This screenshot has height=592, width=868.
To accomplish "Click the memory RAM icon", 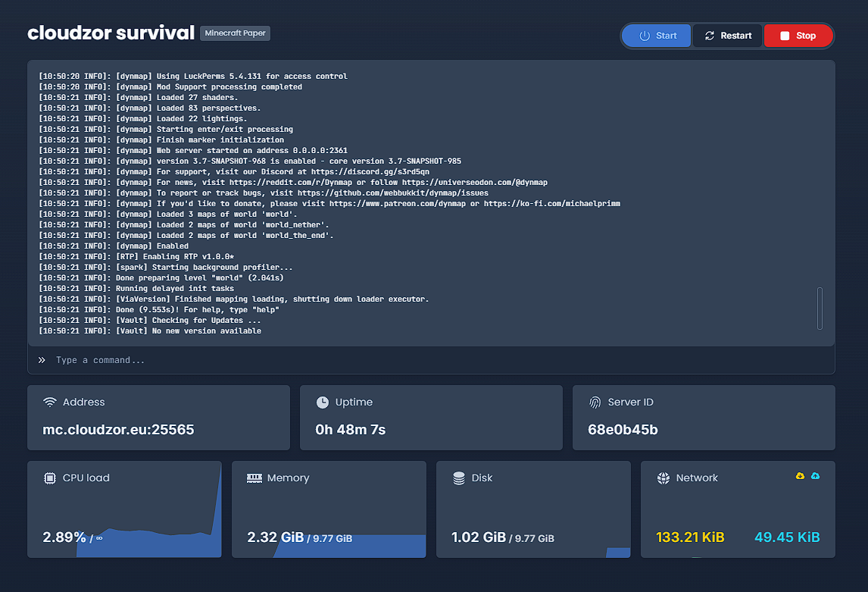I will 254,478.
